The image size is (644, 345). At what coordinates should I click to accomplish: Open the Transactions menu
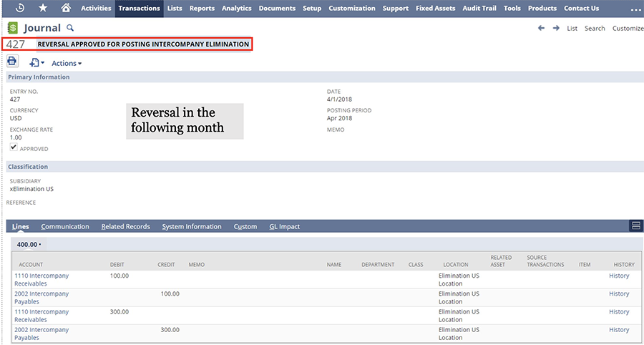pos(139,9)
